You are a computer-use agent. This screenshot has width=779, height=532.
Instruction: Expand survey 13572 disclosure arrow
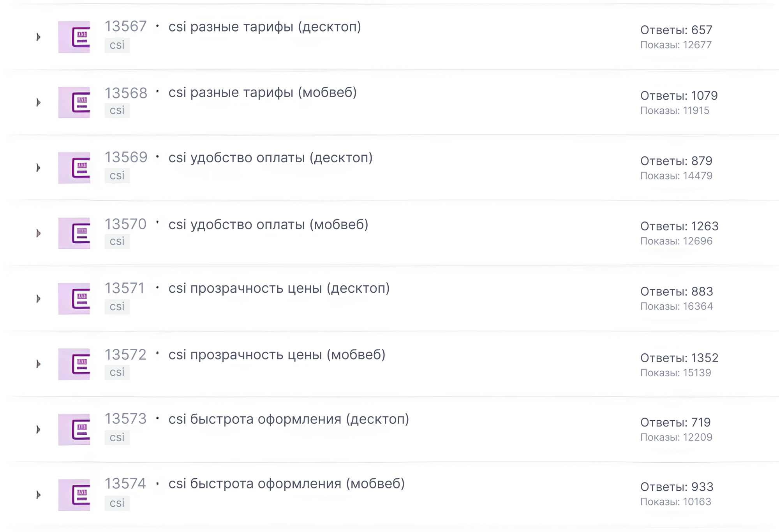(38, 364)
